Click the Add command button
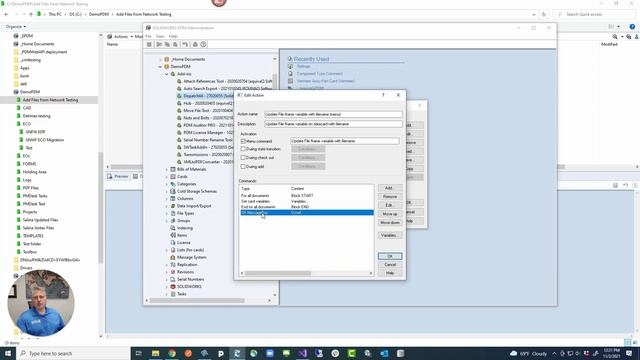The height and width of the screenshot is (360, 640). [389, 188]
